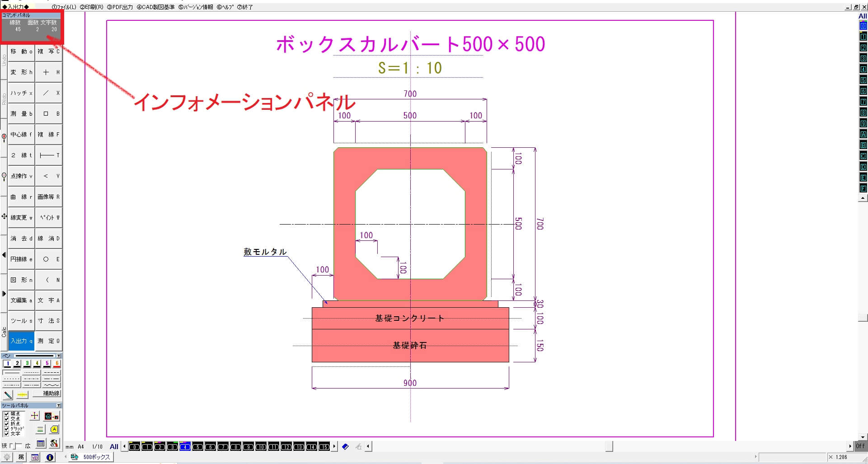Toggle the 交点 snap checkbox off

(6, 418)
